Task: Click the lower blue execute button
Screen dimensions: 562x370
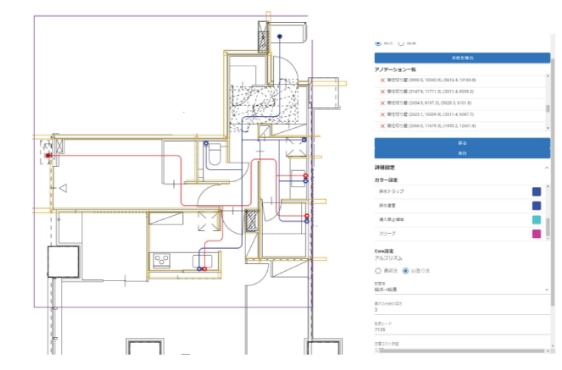Action: pyautogui.click(x=462, y=153)
